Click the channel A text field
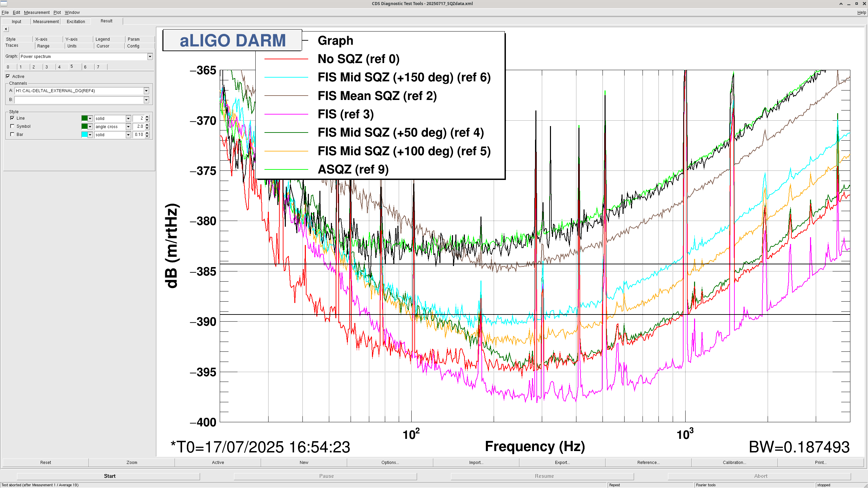The height and width of the screenshot is (488, 868). coord(79,91)
